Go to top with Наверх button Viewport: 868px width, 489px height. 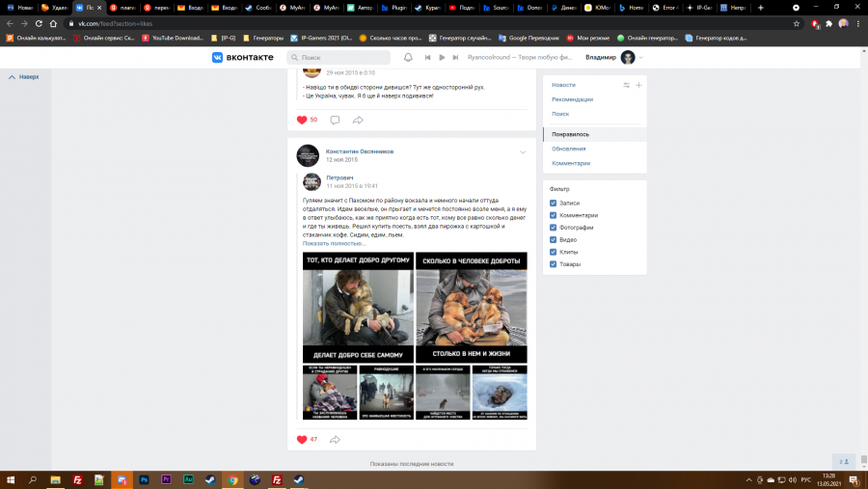(24, 77)
